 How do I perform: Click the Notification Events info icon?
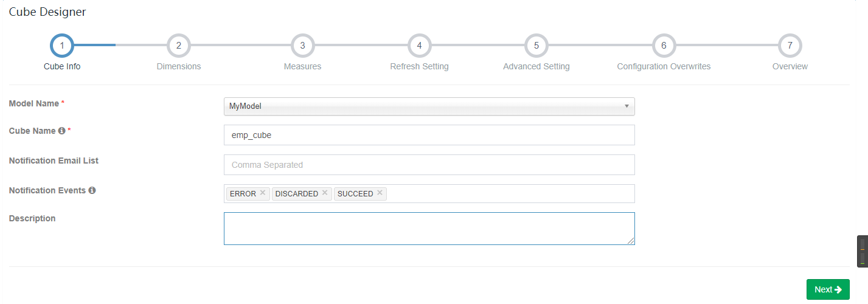point(92,190)
